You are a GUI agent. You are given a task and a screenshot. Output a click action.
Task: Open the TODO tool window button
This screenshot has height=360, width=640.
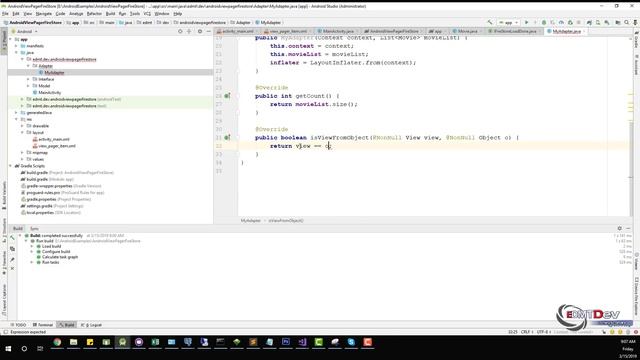(x=18, y=325)
